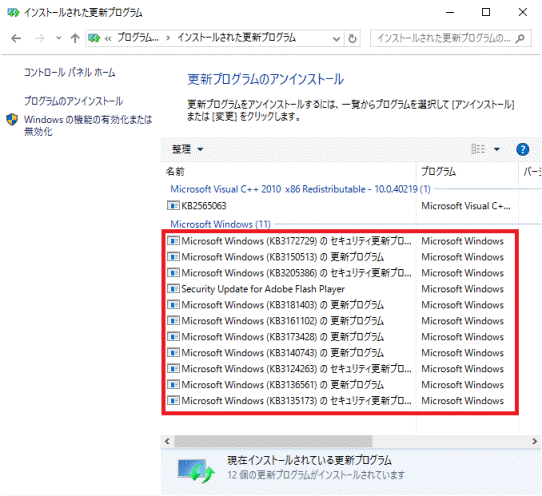The height and width of the screenshot is (496, 542).
Task: Click the KB3124263 row icon
Action: click(173, 368)
